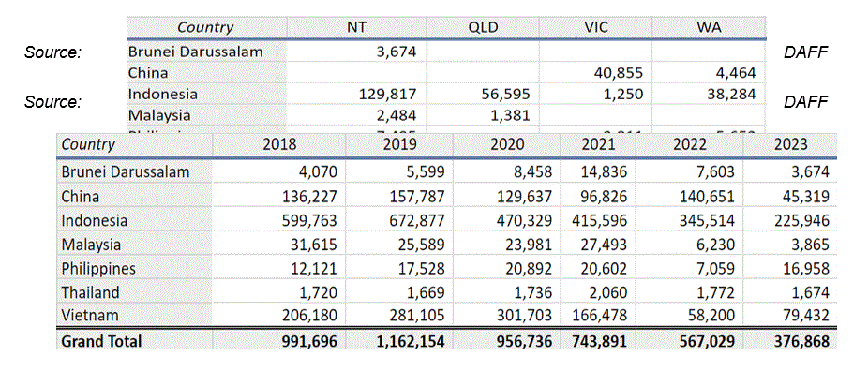
Task: Click Philippines 2018 value 12,121
Action: pos(313,268)
